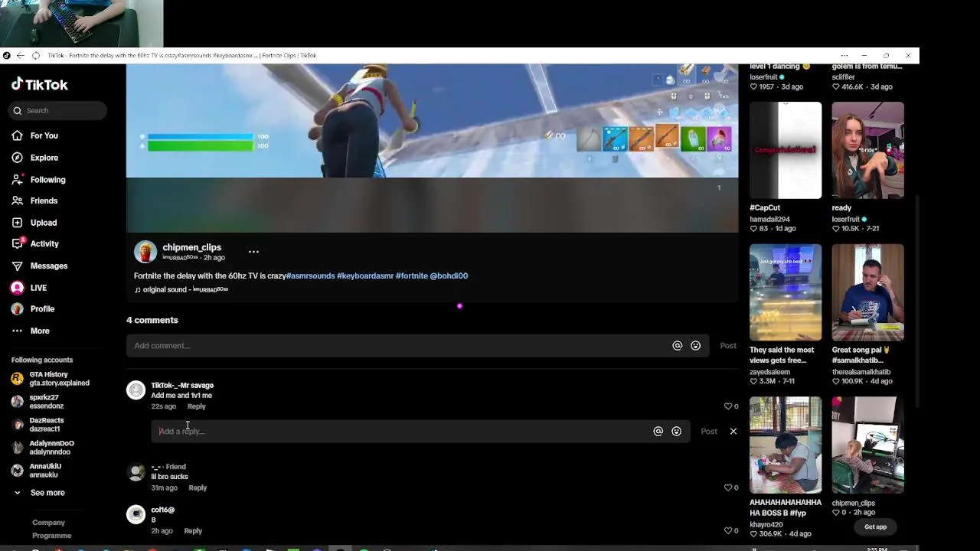
Task: Open chipmen_clips username link
Action: pyautogui.click(x=191, y=247)
